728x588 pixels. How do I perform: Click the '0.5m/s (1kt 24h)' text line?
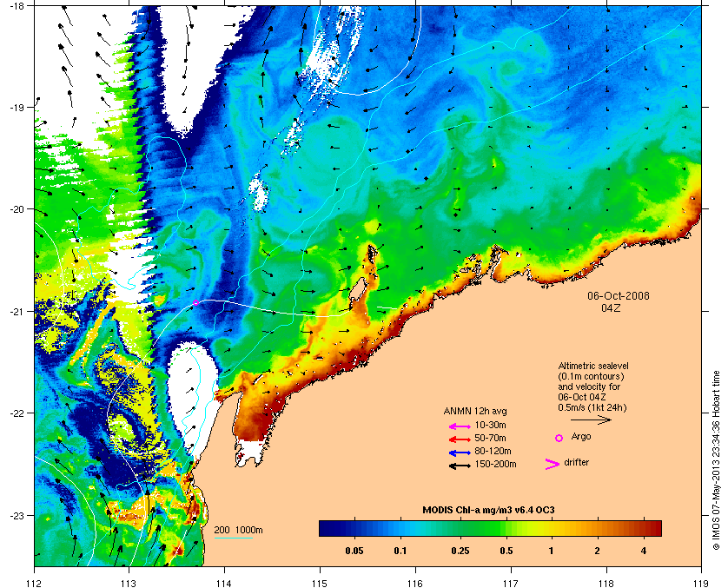(x=592, y=408)
